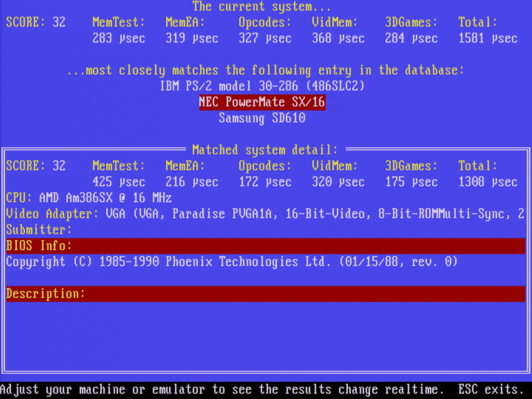This screenshot has width=532, height=399.
Task: Click the Matched system detail title
Action: (x=265, y=150)
